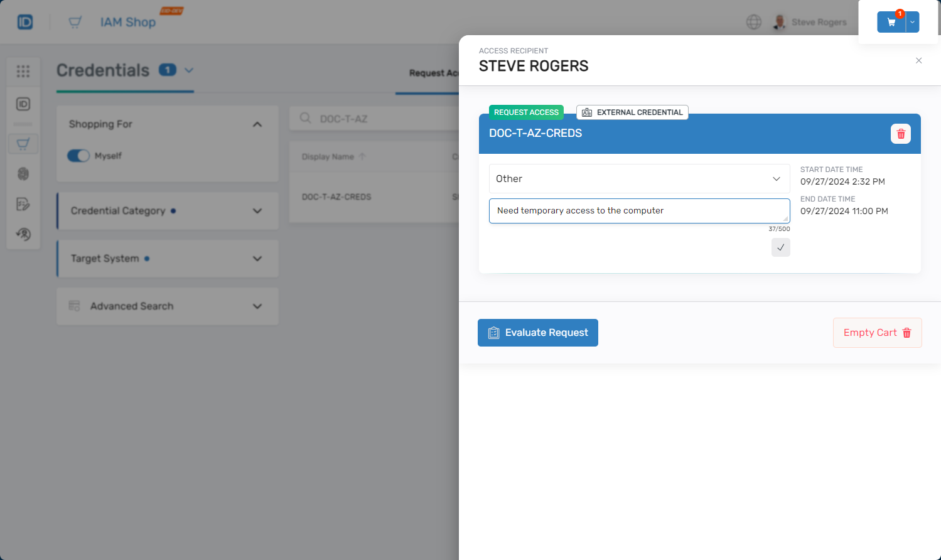The height and width of the screenshot is (560, 941).
Task: Click the document edit icon in sidebar
Action: click(23, 204)
